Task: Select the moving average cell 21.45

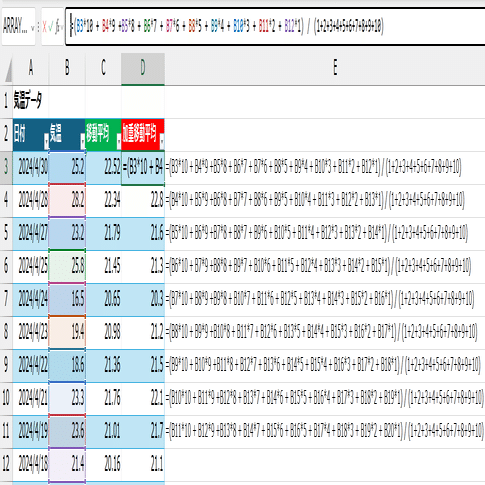Action: [x=103, y=266]
